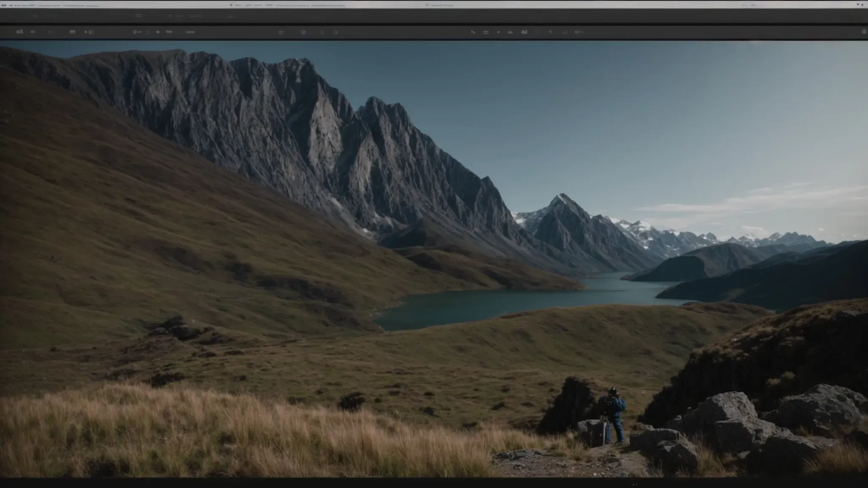Open the layers panel icon

(x=73, y=31)
